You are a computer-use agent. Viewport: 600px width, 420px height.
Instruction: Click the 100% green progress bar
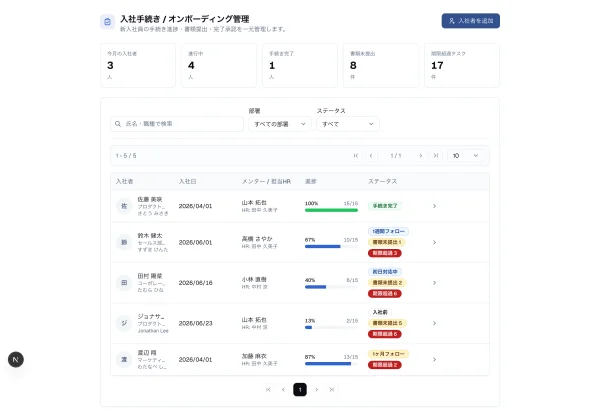click(331, 210)
